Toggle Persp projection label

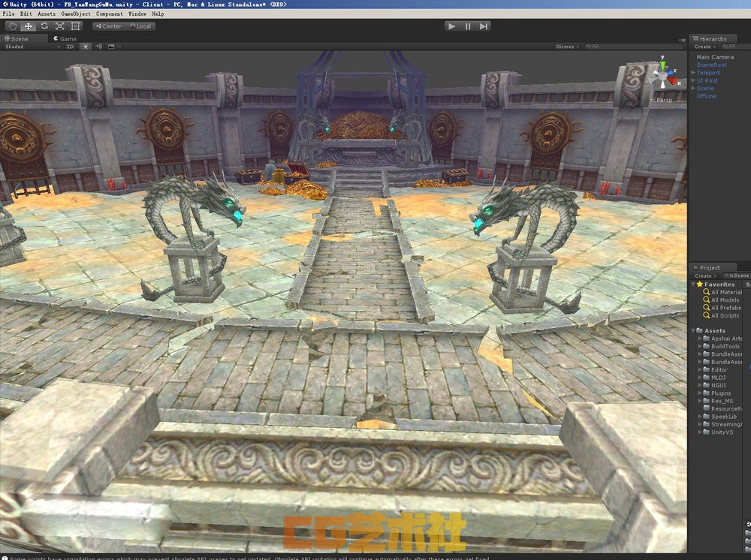[665, 100]
